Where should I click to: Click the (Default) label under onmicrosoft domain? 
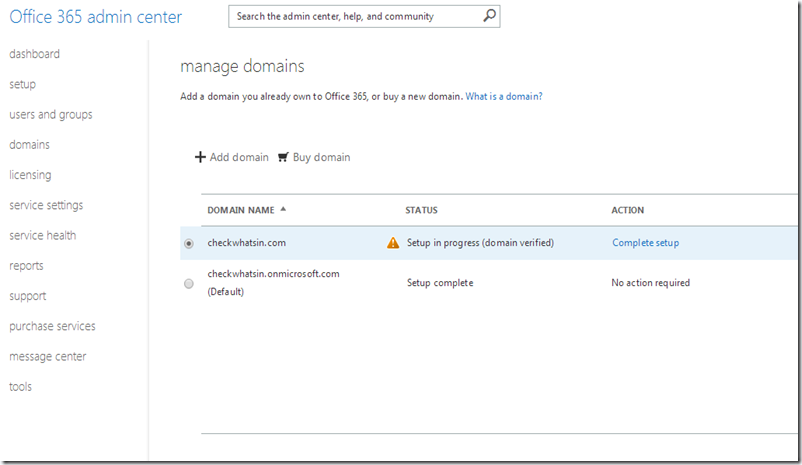point(226,292)
